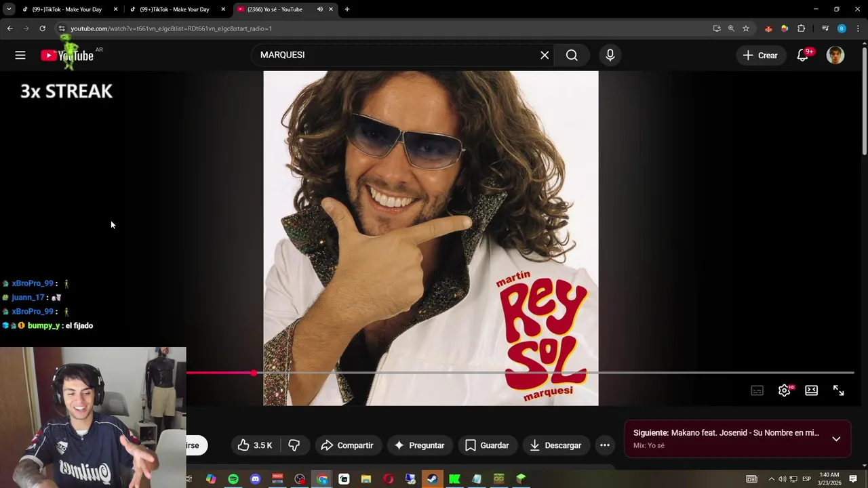Run search with the magnifier button
Image resolution: width=868 pixels, height=488 pixels.
click(x=572, y=56)
